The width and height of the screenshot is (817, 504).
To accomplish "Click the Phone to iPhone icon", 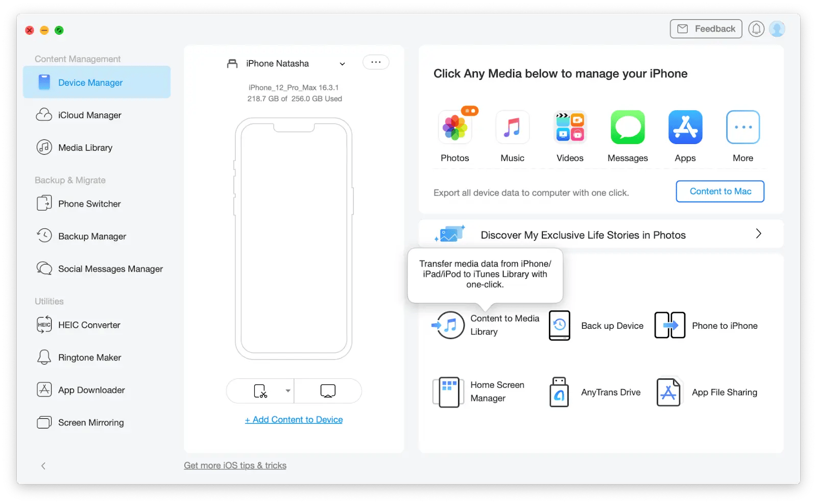I will [670, 325].
